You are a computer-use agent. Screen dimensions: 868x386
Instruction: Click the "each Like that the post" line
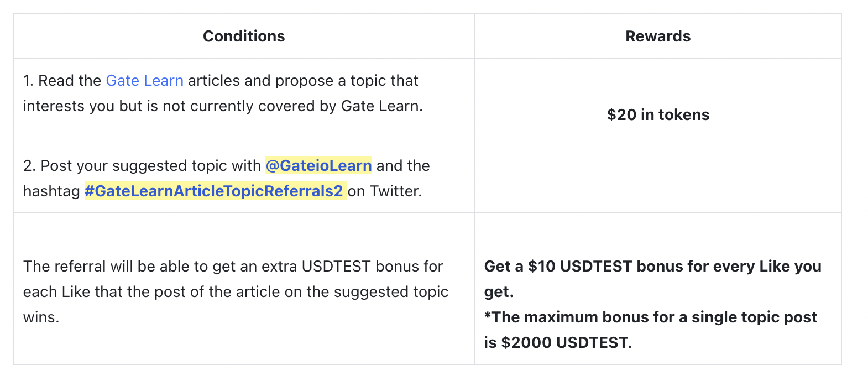point(236,292)
